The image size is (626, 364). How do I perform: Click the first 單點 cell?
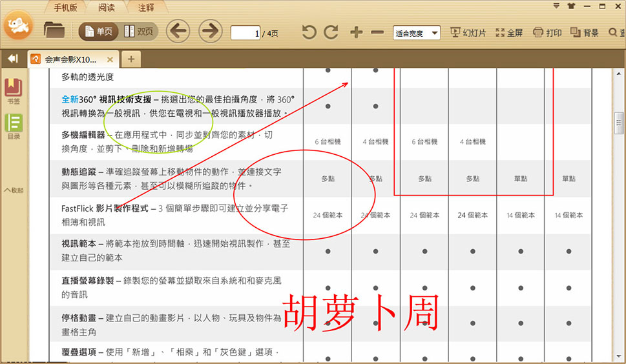(521, 179)
